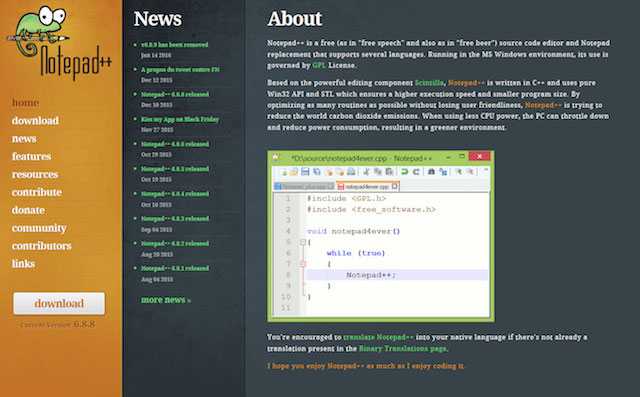Viewport: 640px width, 397px height.
Task: Click Save floppy icon in embedded Notepad++ toolbar
Action: click(x=305, y=171)
